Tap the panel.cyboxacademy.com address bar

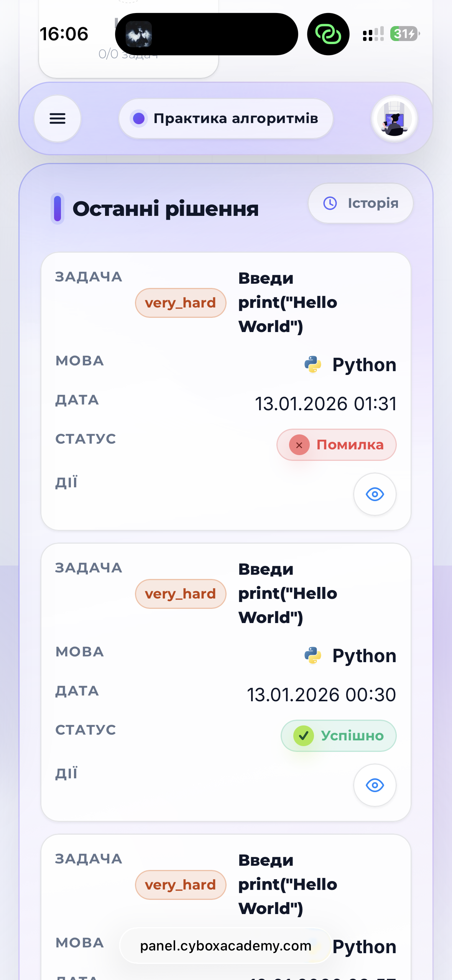point(225,946)
